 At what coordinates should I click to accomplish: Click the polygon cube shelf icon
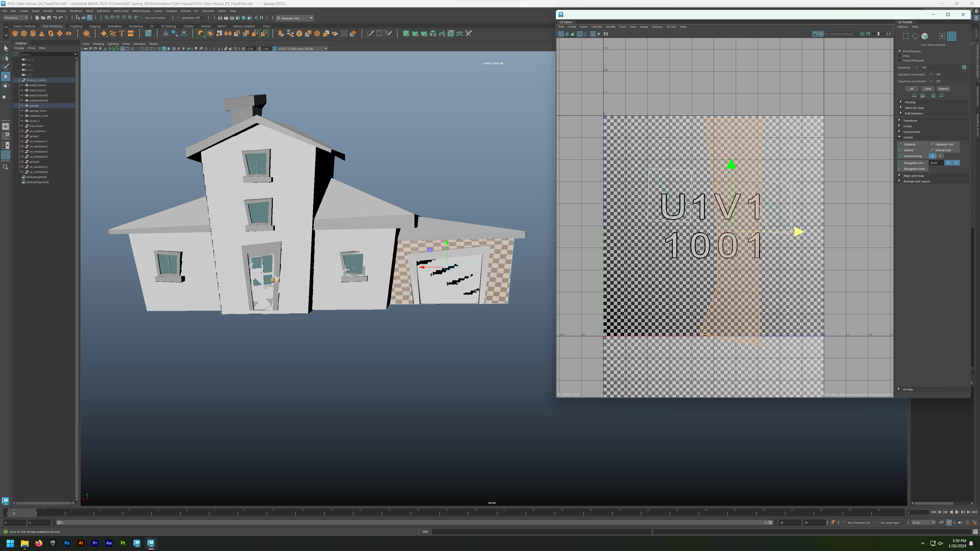tap(24, 34)
